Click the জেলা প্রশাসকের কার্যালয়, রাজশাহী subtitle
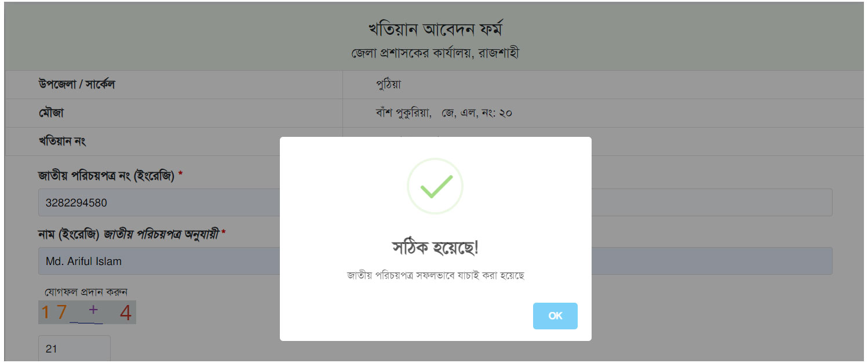Screen dimensions: 868x363 coord(435,53)
